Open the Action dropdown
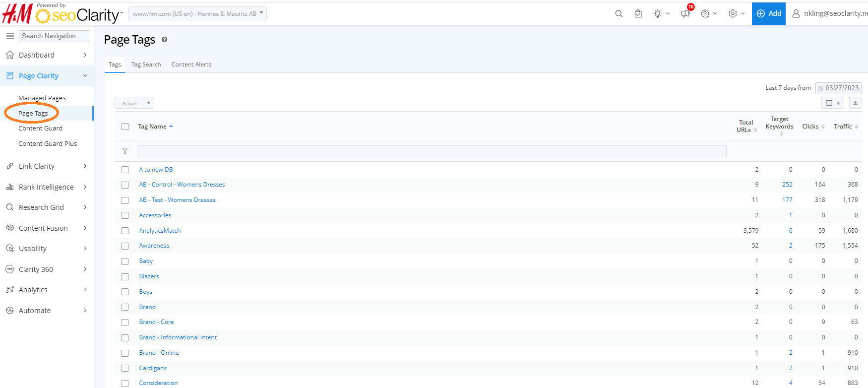This screenshot has width=868, height=388. coord(134,103)
